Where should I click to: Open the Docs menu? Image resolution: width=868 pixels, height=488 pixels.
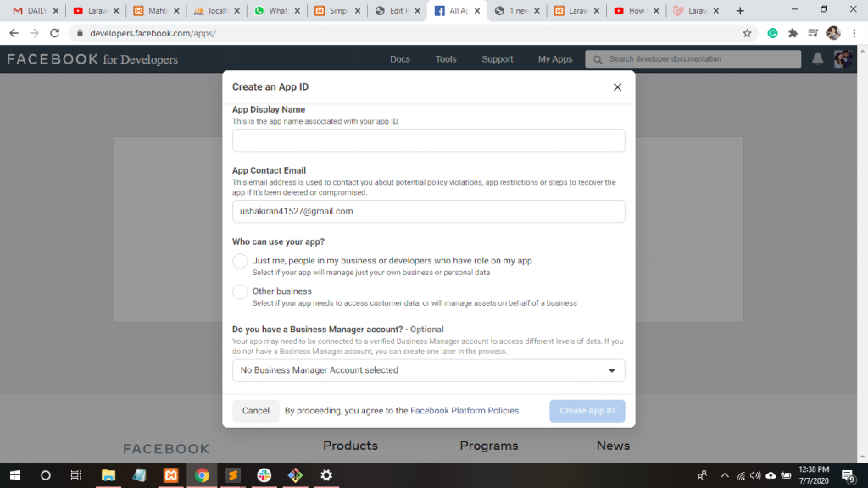tap(400, 59)
